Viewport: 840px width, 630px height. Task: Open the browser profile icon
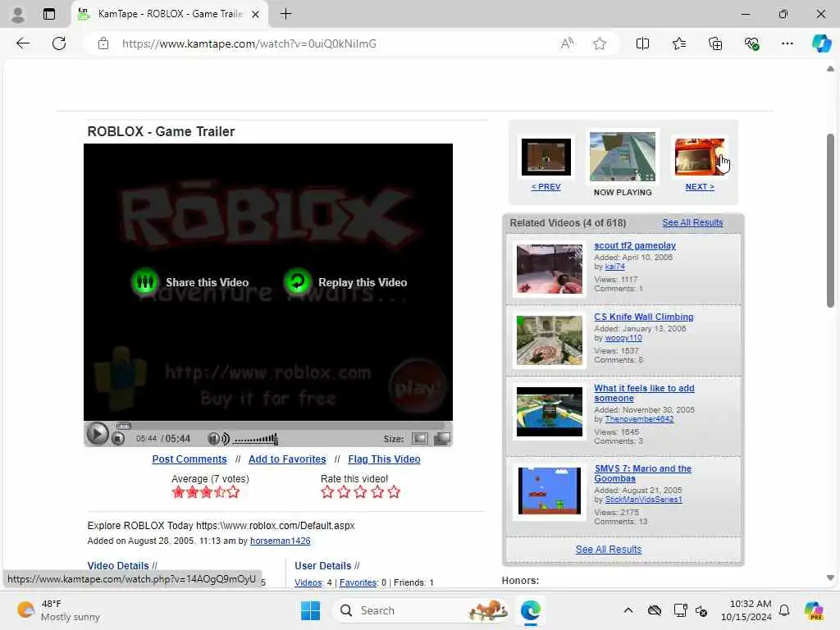click(18, 14)
